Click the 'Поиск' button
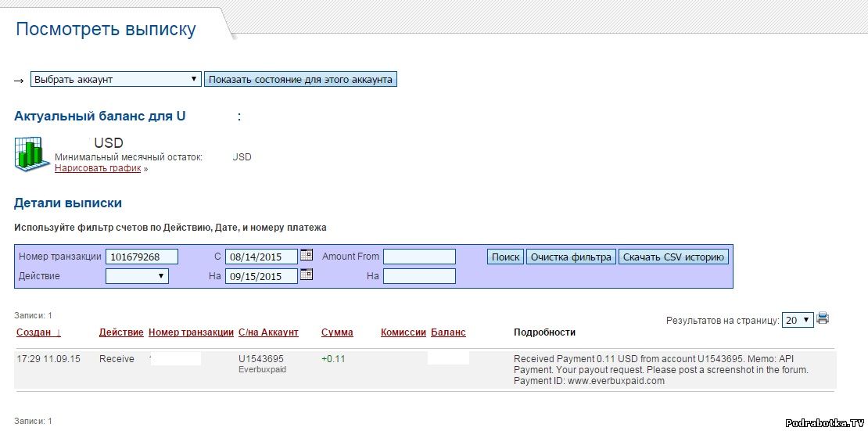The image size is (868, 431). (505, 257)
